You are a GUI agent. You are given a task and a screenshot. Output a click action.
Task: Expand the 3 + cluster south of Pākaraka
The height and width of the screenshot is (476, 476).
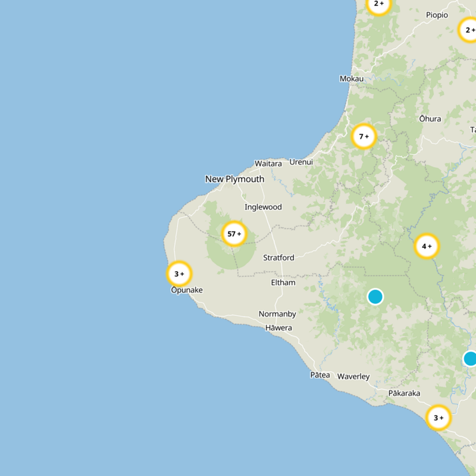click(439, 418)
